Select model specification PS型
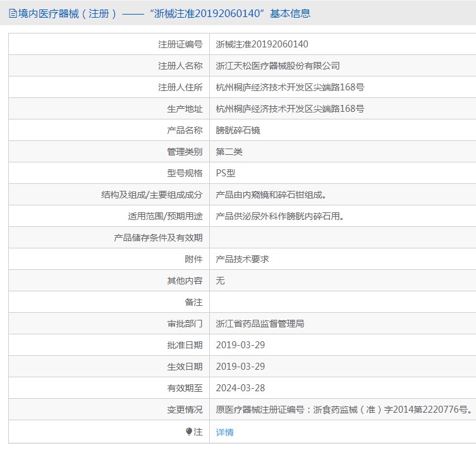476x450 pixels. pos(226,173)
